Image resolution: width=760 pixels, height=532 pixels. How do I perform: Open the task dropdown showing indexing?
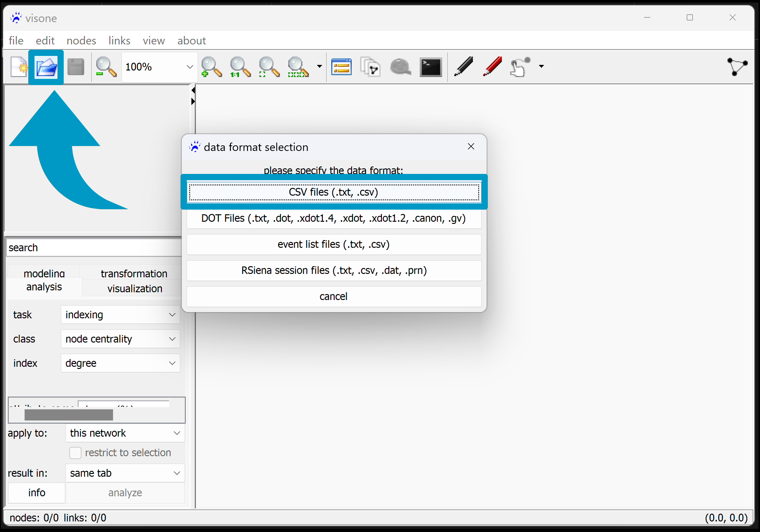click(121, 315)
